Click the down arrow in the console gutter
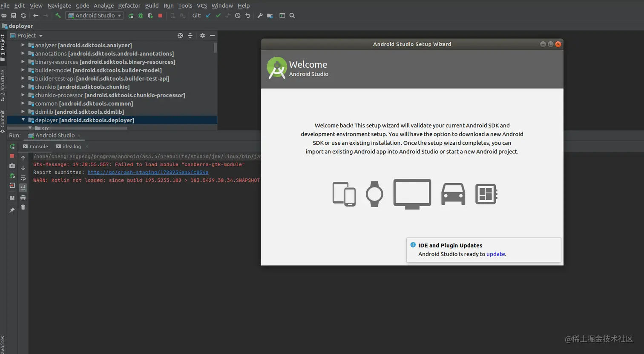 (x=23, y=168)
